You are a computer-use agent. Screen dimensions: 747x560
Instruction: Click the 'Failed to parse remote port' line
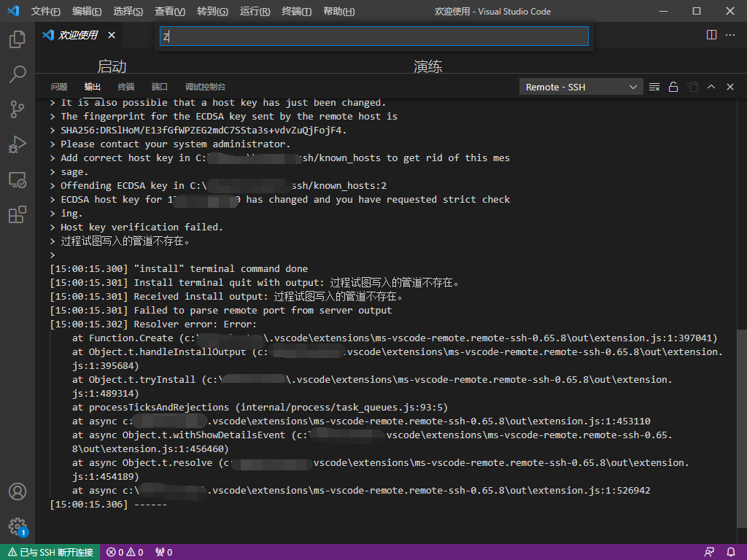(221, 310)
